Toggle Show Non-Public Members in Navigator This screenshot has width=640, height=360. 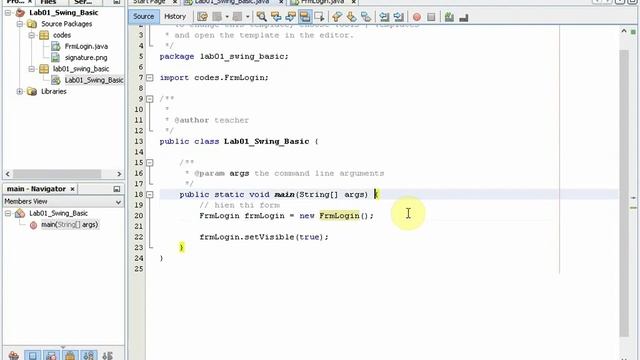click(x=70, y=356)
